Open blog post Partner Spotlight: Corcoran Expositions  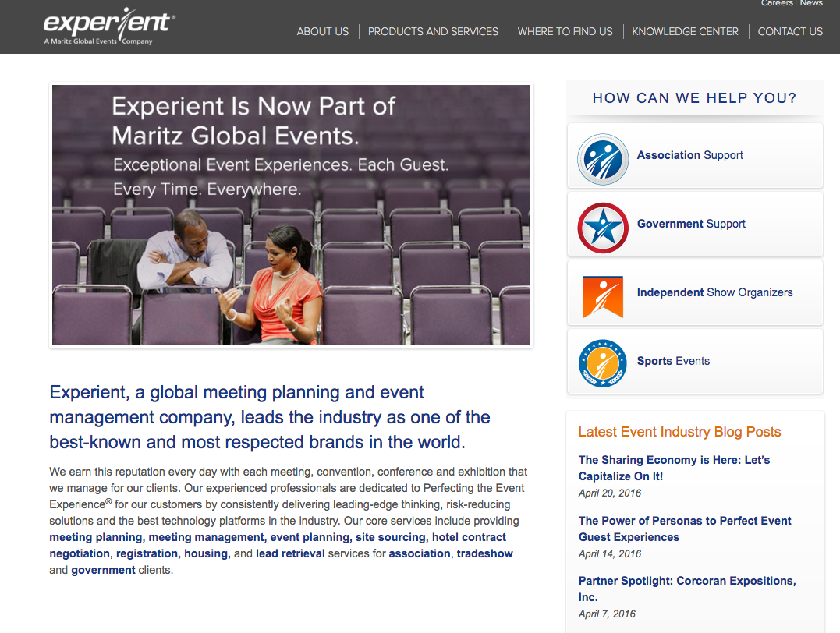(687, 589)
